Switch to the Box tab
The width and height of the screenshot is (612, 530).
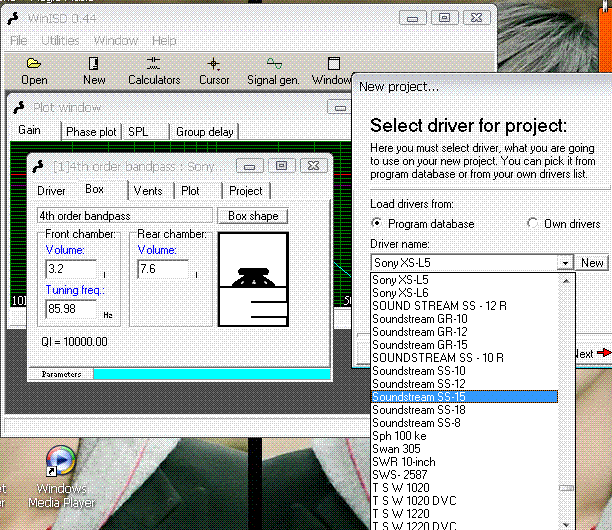(x=94, y=189)
